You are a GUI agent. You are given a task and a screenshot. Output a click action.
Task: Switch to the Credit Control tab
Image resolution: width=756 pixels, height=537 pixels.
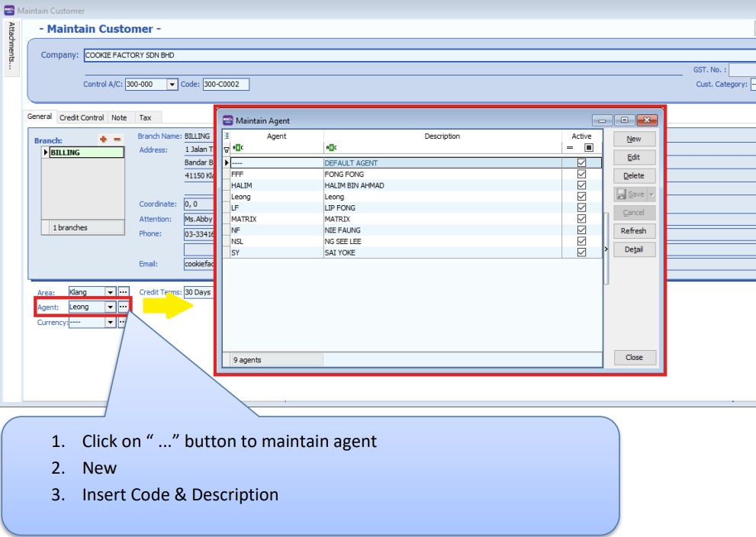point(82,117)
